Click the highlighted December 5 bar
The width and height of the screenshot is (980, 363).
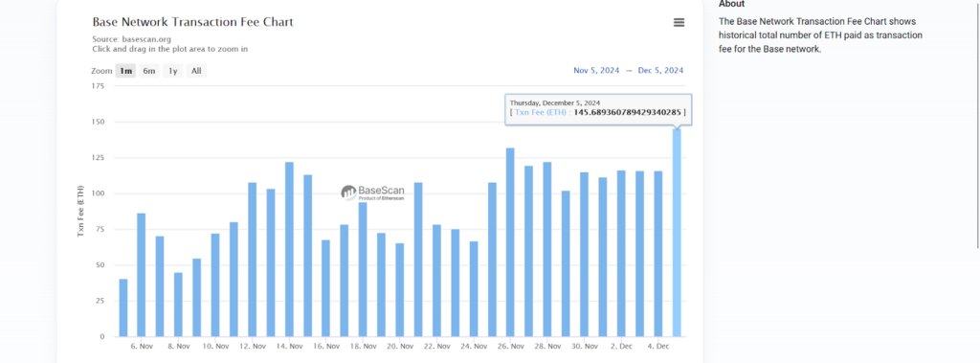click(x=677, y=232)
